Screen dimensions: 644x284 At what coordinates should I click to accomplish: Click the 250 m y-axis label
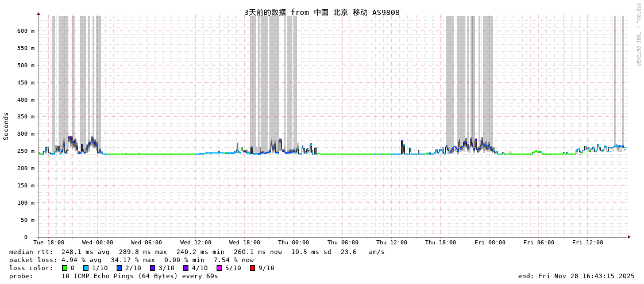pyautogui.click(x=25, y=151)
